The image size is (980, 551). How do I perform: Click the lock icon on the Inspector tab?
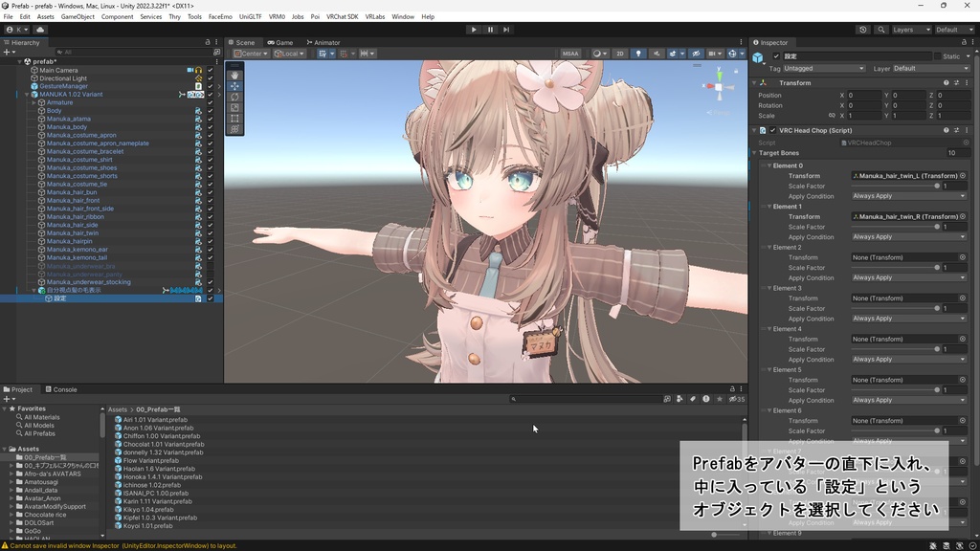pyautogui.click(x=963, y=43)
